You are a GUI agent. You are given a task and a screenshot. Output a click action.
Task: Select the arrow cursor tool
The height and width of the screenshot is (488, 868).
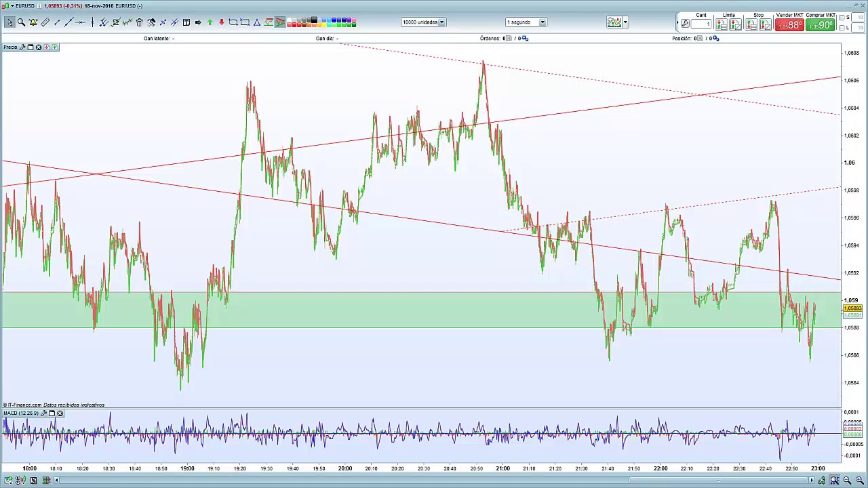[x=10, y=22]
